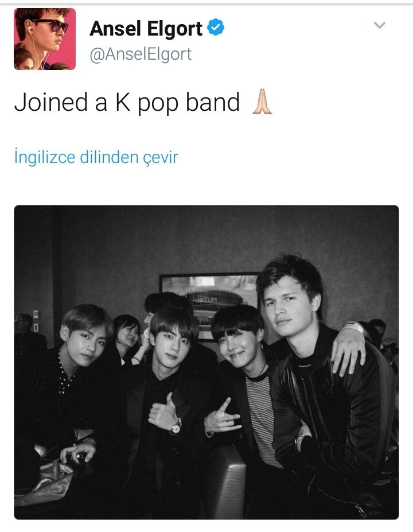This screenshot has width=413, height=532.
Task: Click the thumbs-up hand in the photo
Action: [x=163, y=411]
